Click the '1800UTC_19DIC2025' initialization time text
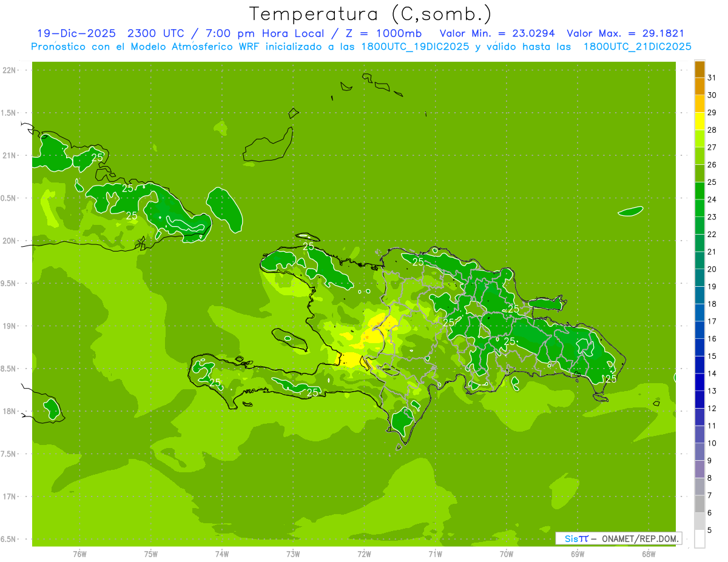728x562 pixels. 412,47
